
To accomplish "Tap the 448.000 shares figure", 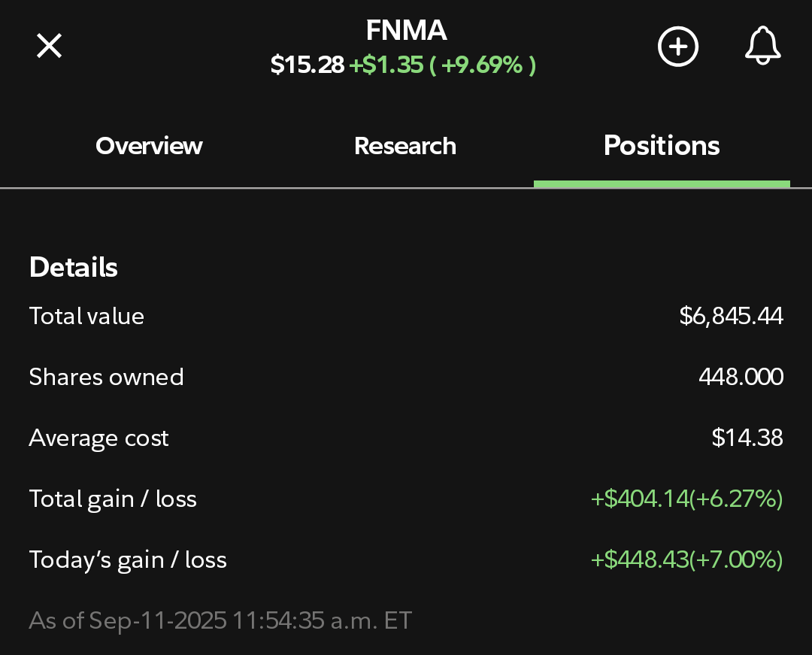I will pos(741,377).
